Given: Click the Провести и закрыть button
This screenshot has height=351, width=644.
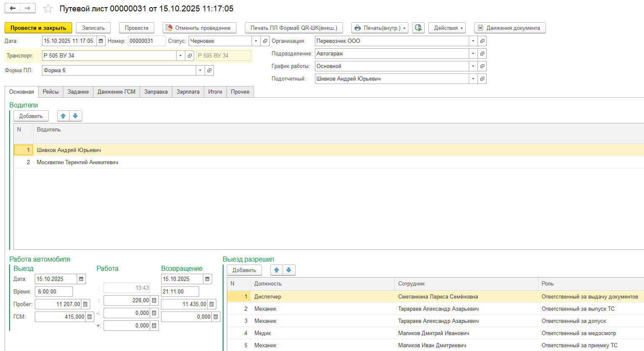Looking at the screenshot, I should [x=38, y=28].
